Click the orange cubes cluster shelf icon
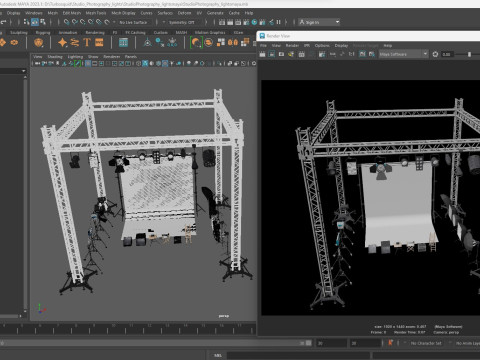 coord(221,42)
